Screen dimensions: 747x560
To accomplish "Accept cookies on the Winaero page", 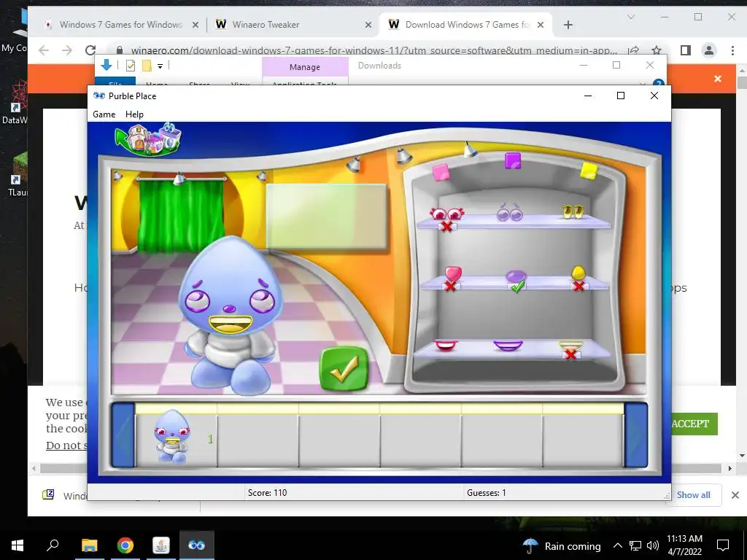I will pyautogui.click(x=690, y=424).
